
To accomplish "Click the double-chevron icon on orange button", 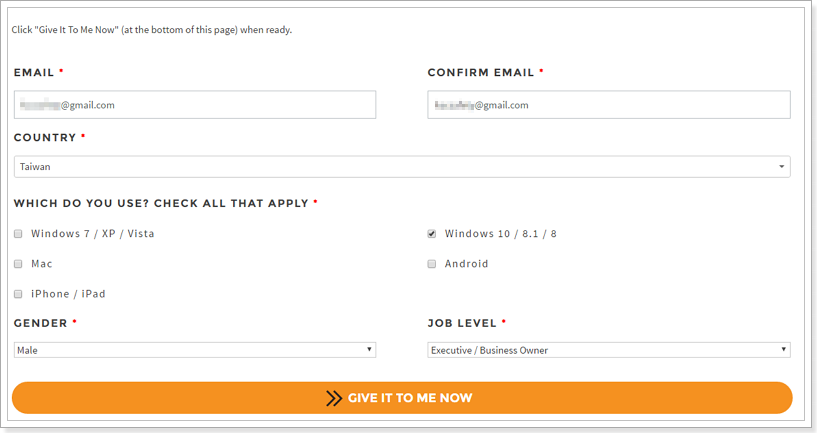I will point(334,398).
